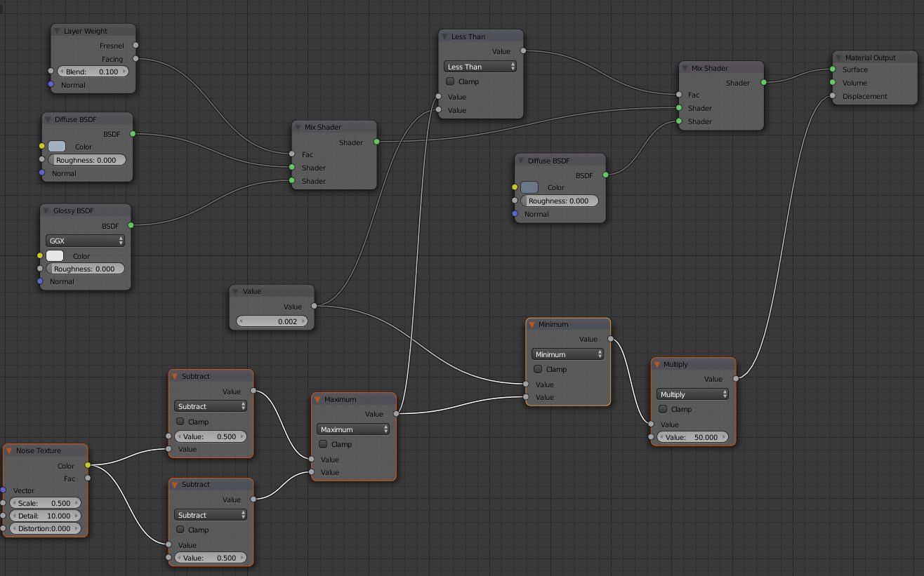This screenshot has width=924, height=576.
Task: Click the upper Subtract node's 0.500 field
Action: point(211,436)
